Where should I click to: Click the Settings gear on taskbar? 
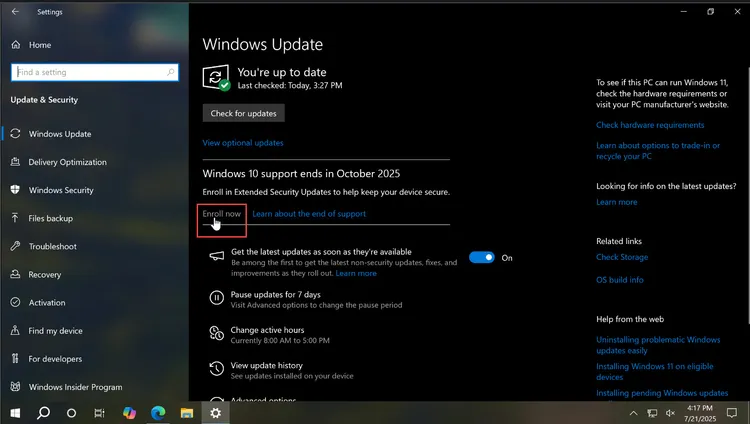click(216, 413)
